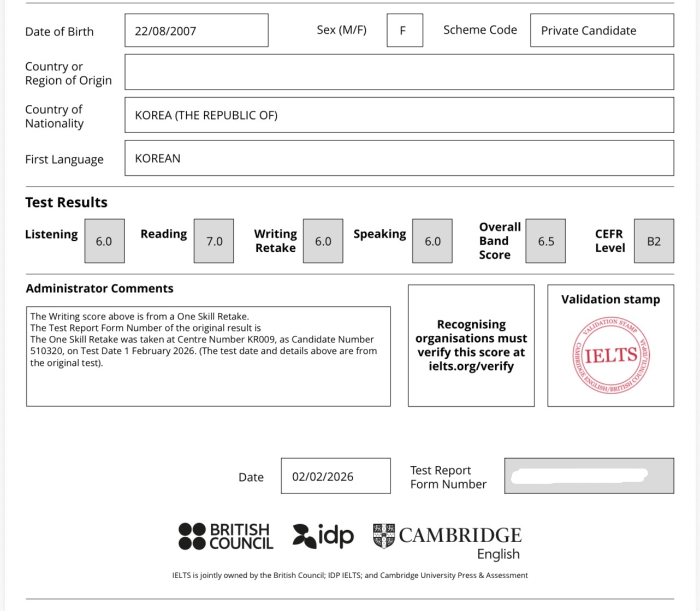Click the Validation stamp heading

pos(610,299)
